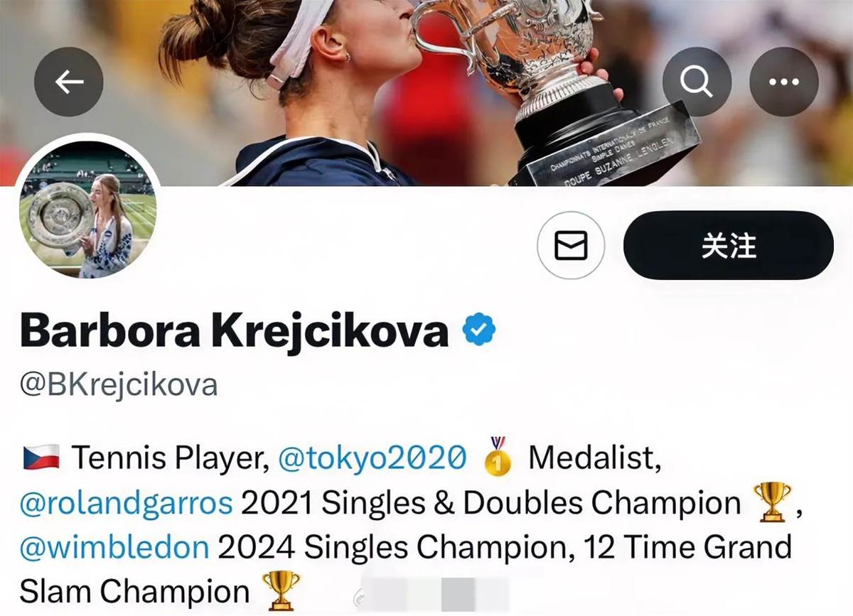The width and height of the screenshot is (853, 616).
Task: Select the @BKrejcikova handle text
Action: pos(119,385)
